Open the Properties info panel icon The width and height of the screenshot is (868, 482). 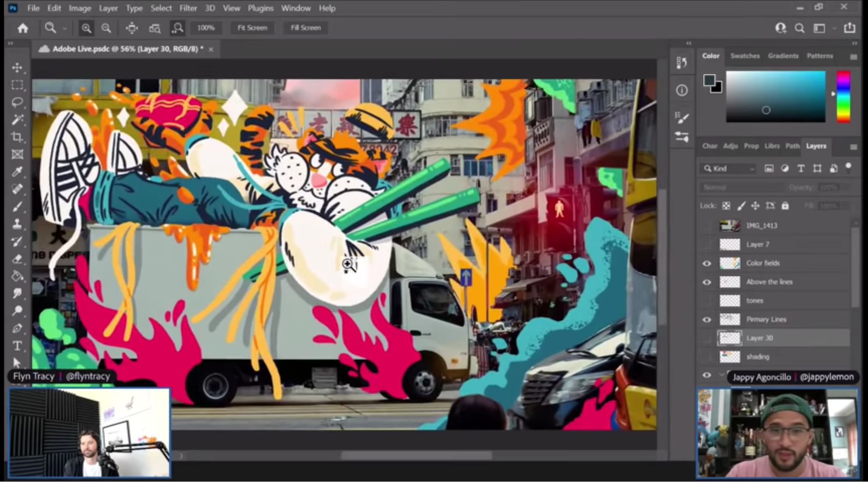[682, 90]
